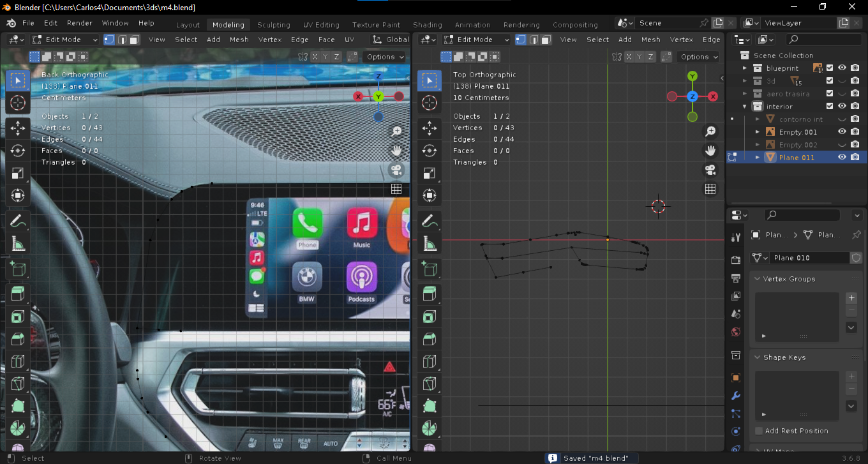
Task: Select the Loop Cut tool in left viewport
Action: coord(18,361)
